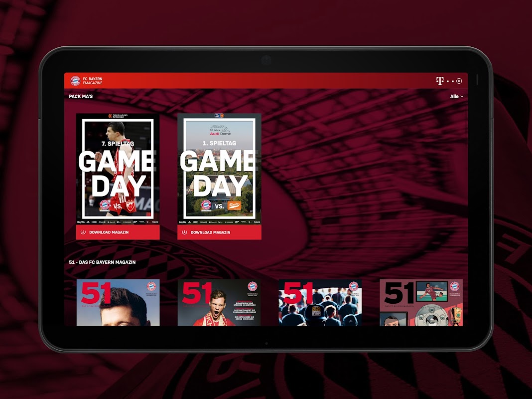Open the 51 magazine with crowd and cap cover
Image resolution: width=532 pixels, height=399 pixels.
coord(320,303)
